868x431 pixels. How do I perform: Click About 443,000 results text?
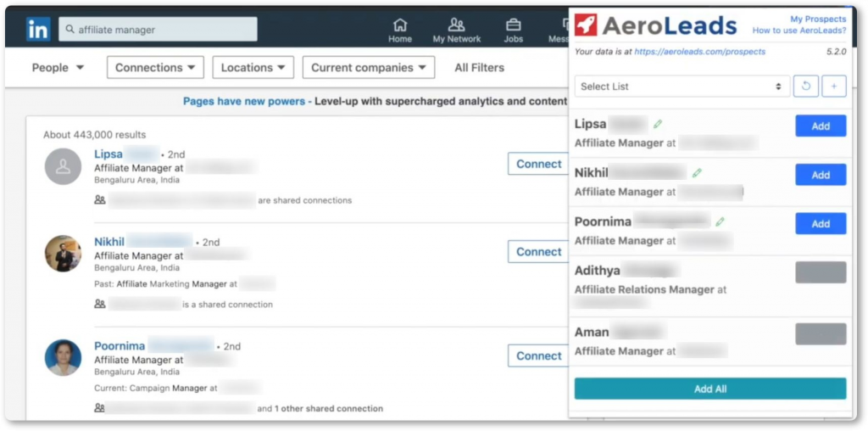pos(95,135)
